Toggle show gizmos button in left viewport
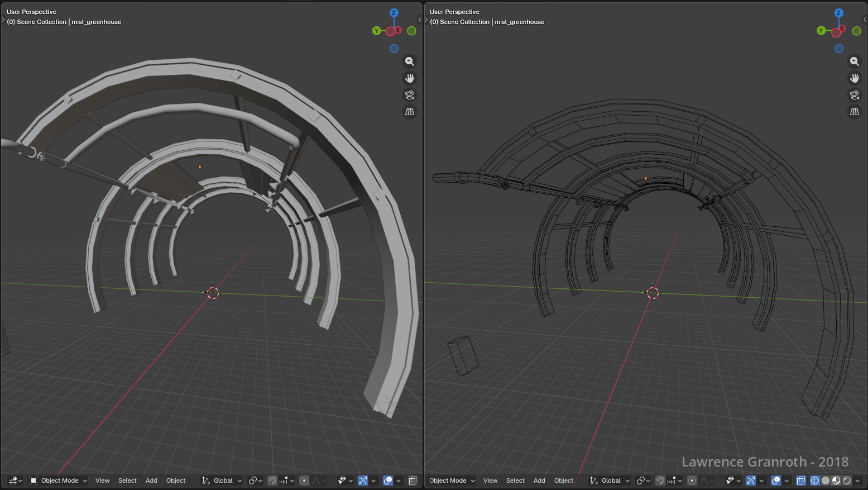Screen dimensions: 868x490 coord(363,481)
